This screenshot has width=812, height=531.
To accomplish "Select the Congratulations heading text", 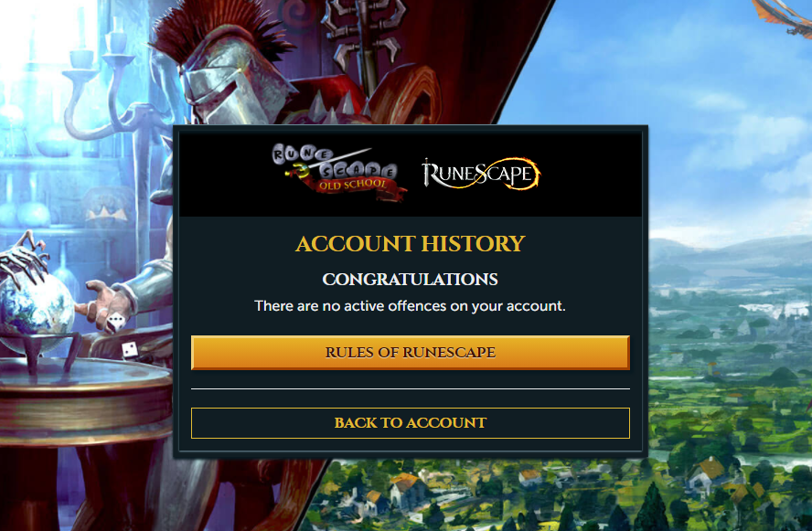I will pyautogui.click(x=411, y=280).
